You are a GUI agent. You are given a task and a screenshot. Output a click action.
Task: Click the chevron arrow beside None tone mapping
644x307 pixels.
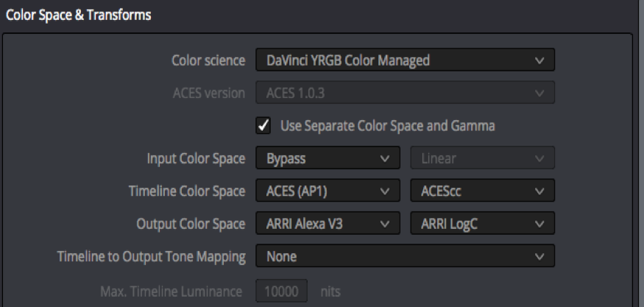(x=540, y=257)
